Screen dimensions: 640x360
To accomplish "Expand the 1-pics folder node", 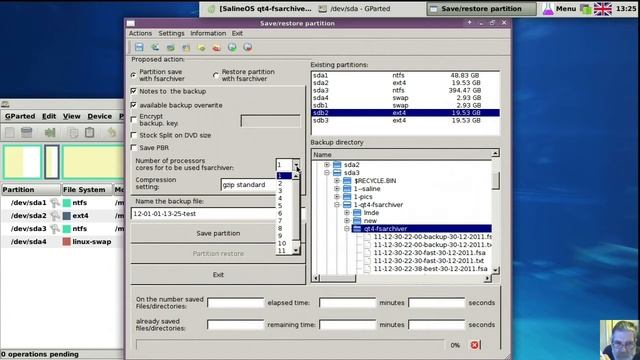I will (x=337, y=197).
